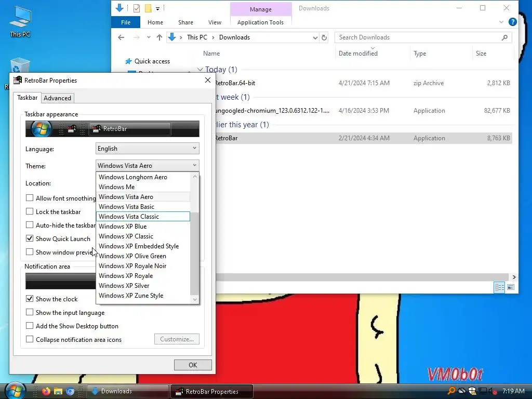This screenshot has height=399, width=532.
Task: Select the Taskbar tab
Action: click(x=27, y=98)
